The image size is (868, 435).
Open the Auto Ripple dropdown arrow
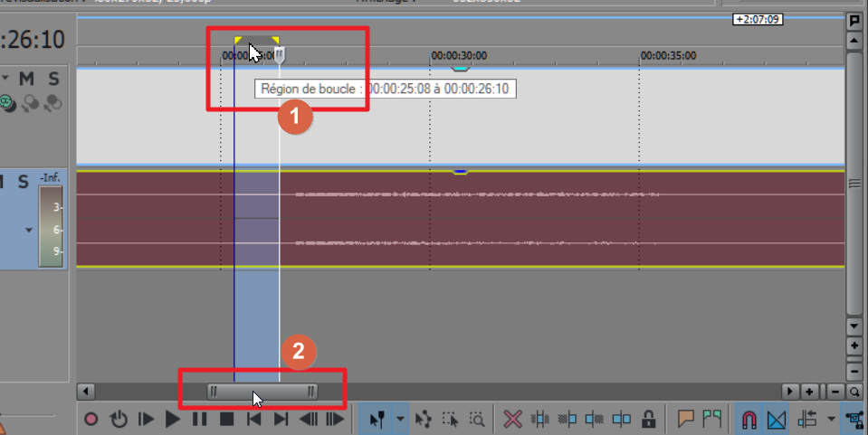pyautogui.click(x=831, y=419)
